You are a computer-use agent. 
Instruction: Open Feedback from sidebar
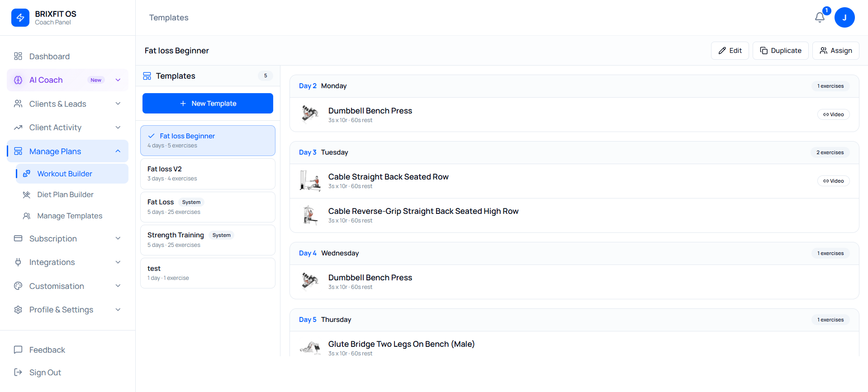(68, 349)
